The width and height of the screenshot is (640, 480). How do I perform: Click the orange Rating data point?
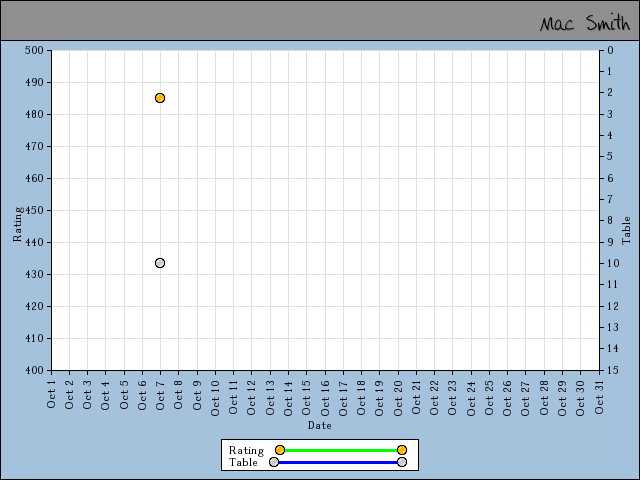[160, 98]
